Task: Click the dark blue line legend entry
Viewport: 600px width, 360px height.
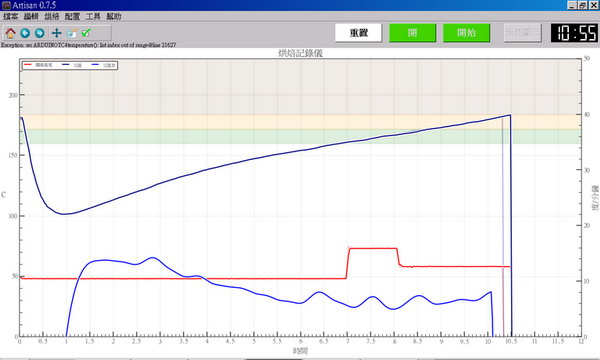Action: (72, 65)
